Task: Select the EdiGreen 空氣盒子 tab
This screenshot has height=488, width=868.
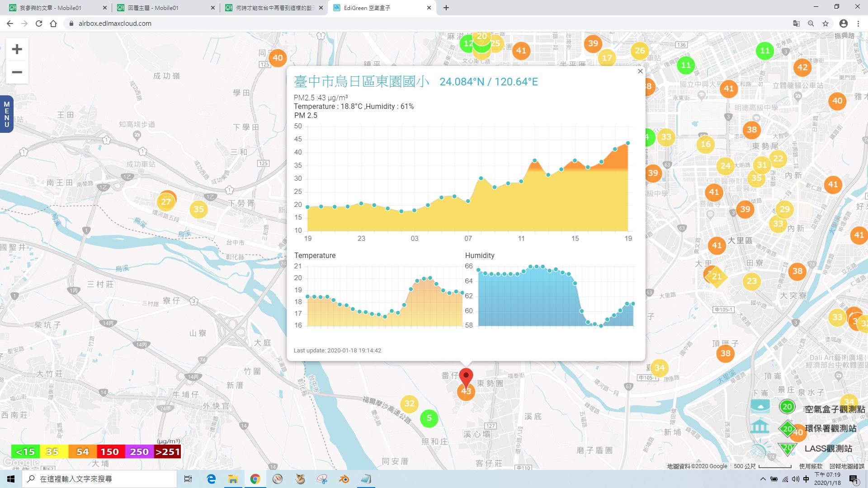Action: pos(382,8)
